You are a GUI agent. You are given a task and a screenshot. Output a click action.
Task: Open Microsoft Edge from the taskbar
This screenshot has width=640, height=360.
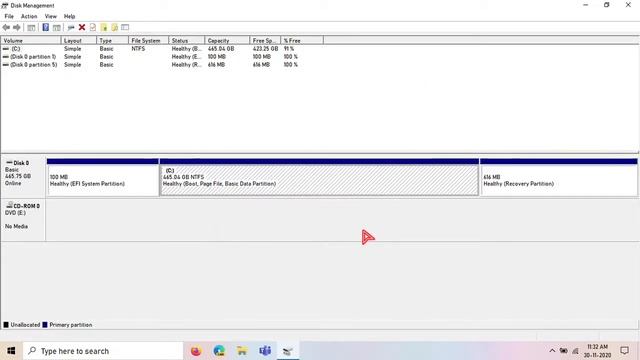219,351
